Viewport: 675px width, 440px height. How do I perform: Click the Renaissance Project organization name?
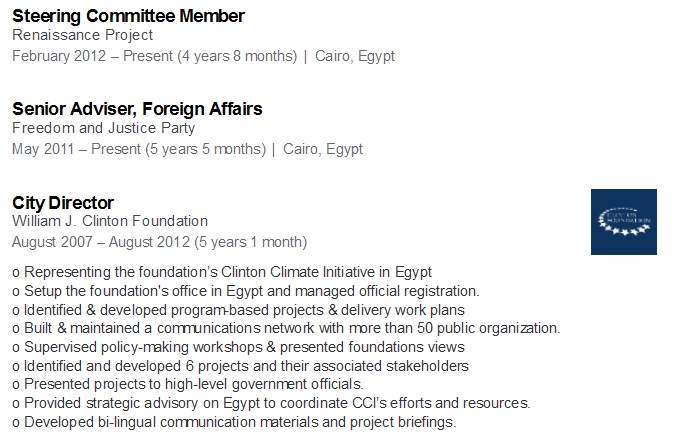pos(82,35)
